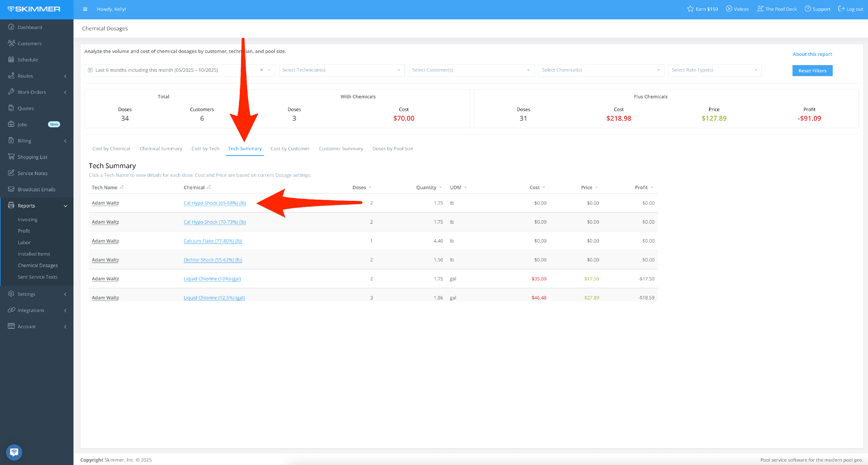Viewport: 868px width, 465px height.
Task: Switch to the Cost by Customer tab
Action: coord(290,149)
